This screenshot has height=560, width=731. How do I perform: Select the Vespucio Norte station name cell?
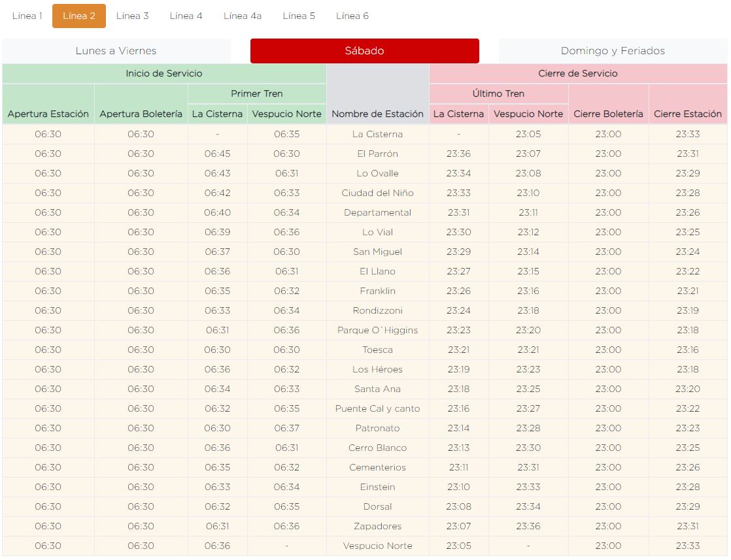pos(378,546)
